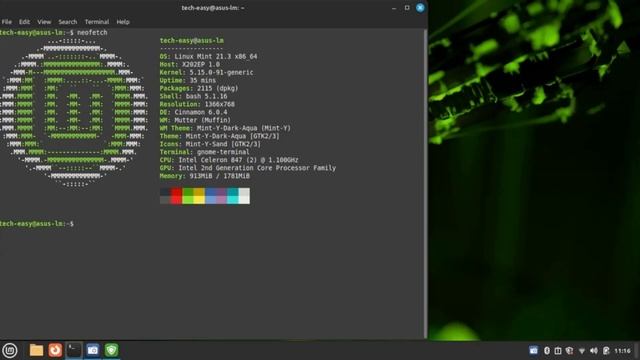Close the terminal window
The image size is (640, 360).
(420, 8)
